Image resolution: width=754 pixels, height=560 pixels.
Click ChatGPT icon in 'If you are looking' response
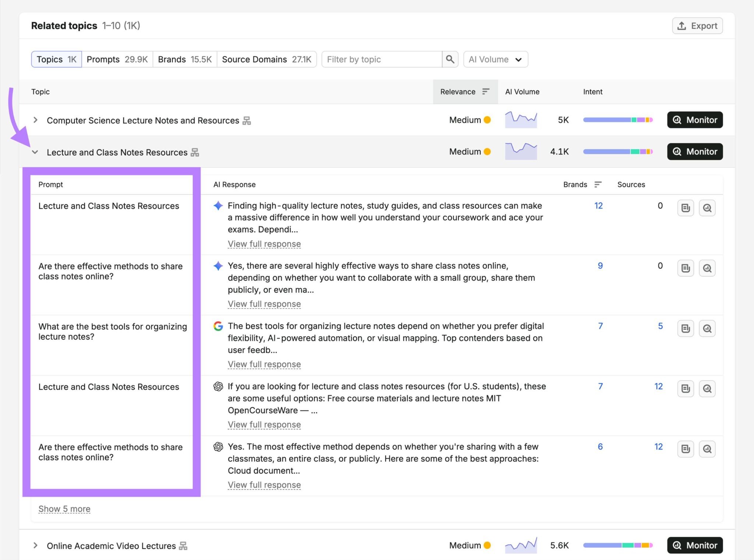tap(218, 387)
